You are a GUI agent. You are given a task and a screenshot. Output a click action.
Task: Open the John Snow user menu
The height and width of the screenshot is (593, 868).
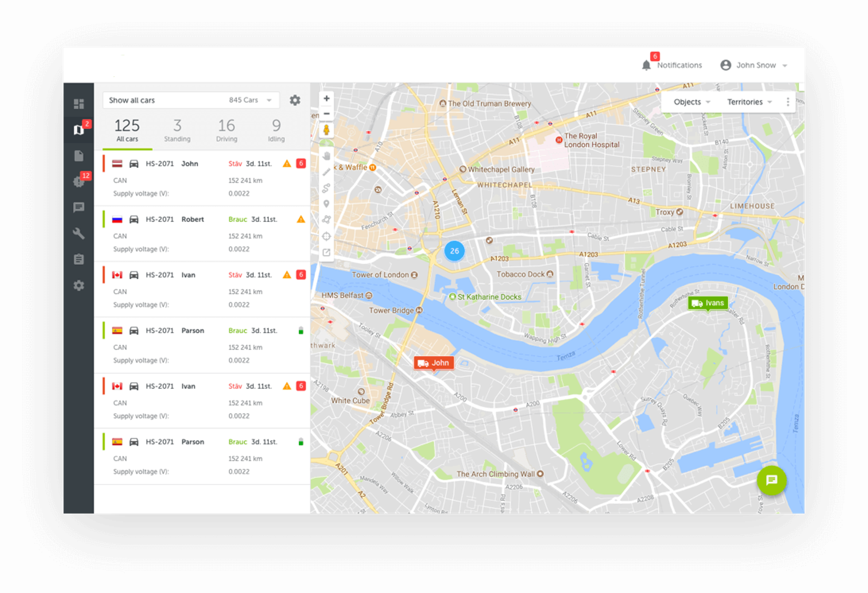pos(753,66)
